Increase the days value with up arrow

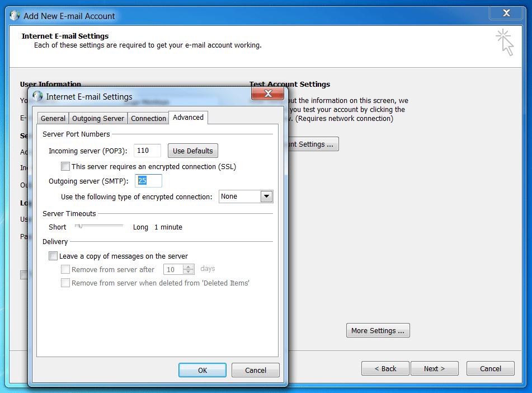(189, 266)
